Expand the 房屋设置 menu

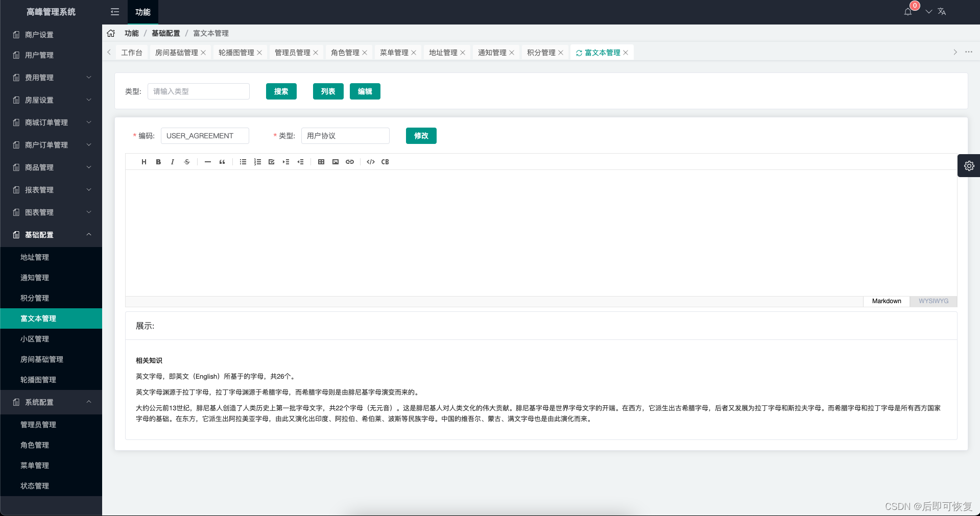(51, 100)
